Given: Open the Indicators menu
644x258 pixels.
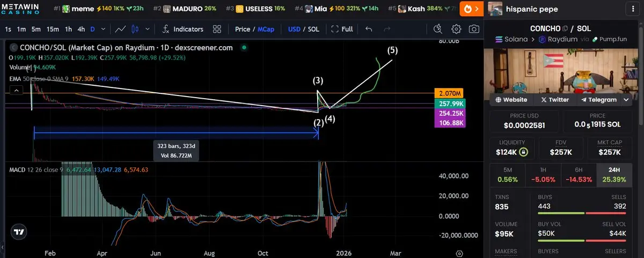Looking at the screenshot, I should [182, 29].
